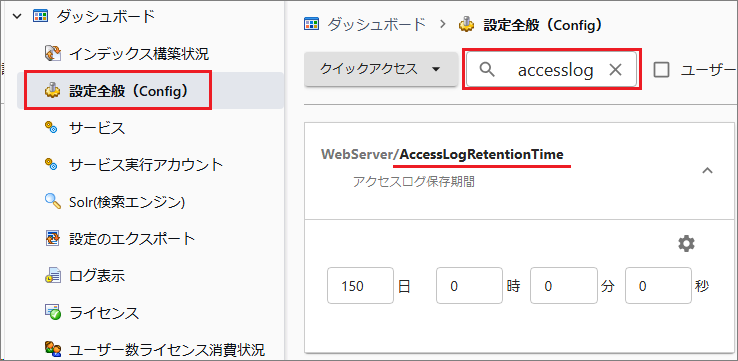Click the ダッシュボード breadcrumb link
The image size is (738, 361).
376,24
